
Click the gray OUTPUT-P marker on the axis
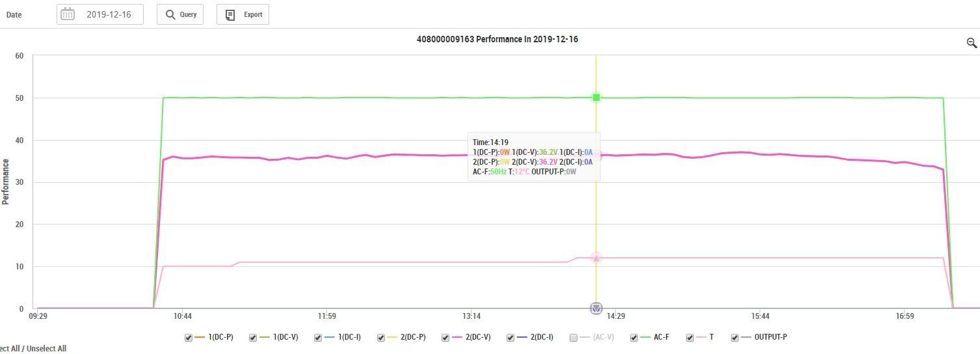596,308
